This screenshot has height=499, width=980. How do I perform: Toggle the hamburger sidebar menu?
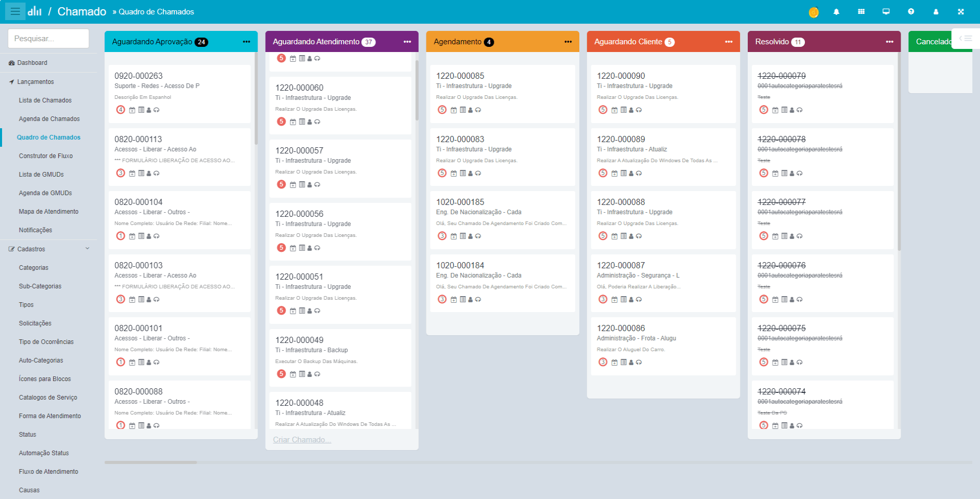[x=15, y=11]
